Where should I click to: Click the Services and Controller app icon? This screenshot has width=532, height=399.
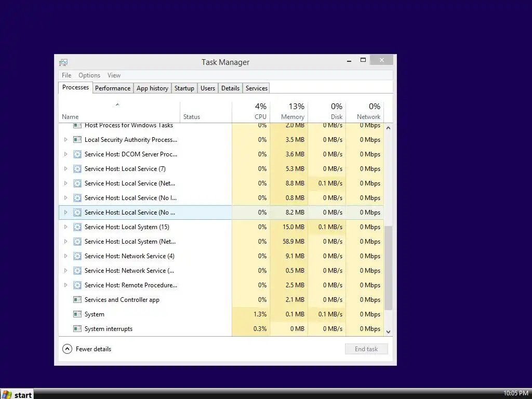(77, 300)
